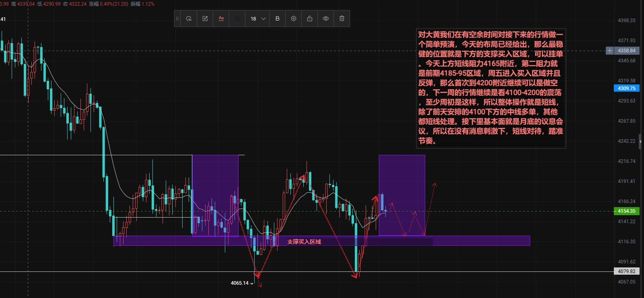Click the toolbar drag handle dots

click(x=177, y=18)
